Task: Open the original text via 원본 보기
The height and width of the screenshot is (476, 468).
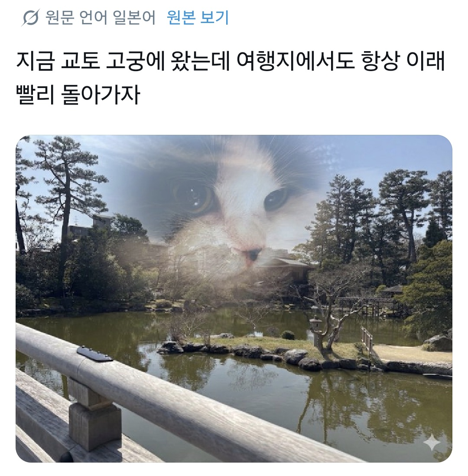Action: 198,17
